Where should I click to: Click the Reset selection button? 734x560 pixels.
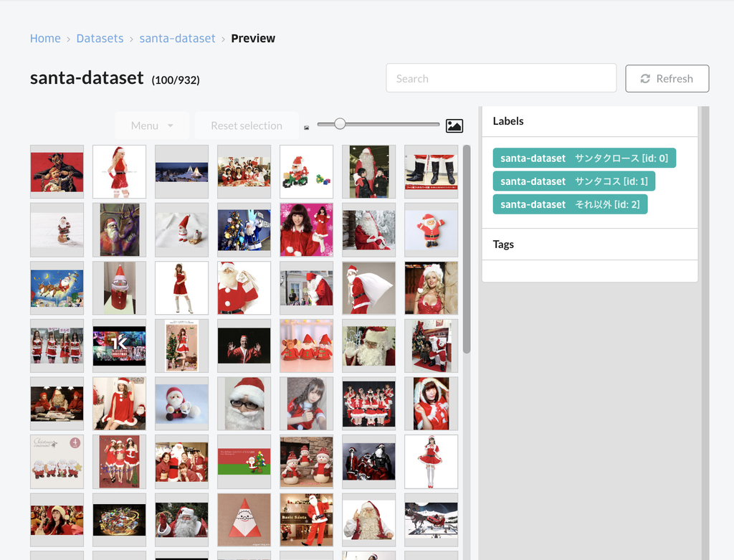pos(247,125)
